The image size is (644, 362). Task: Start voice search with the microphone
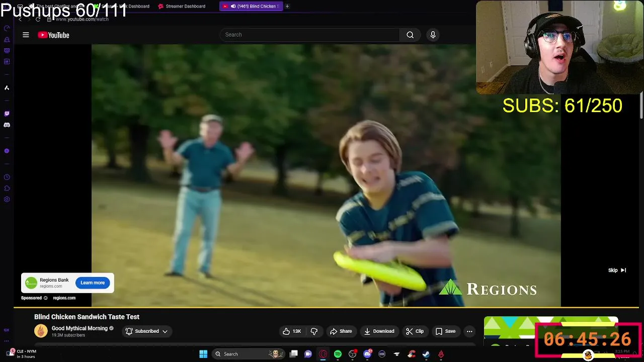[x=433, y=35]
